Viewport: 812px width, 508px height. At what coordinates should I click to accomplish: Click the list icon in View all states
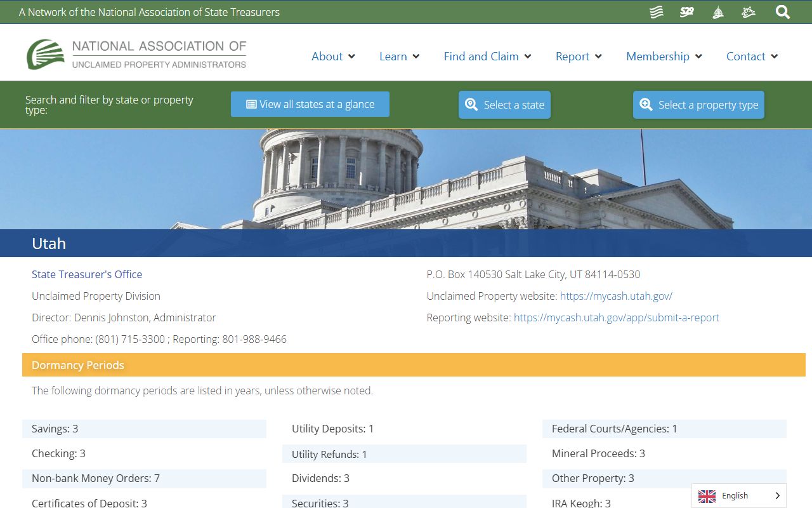coord(251,104)
